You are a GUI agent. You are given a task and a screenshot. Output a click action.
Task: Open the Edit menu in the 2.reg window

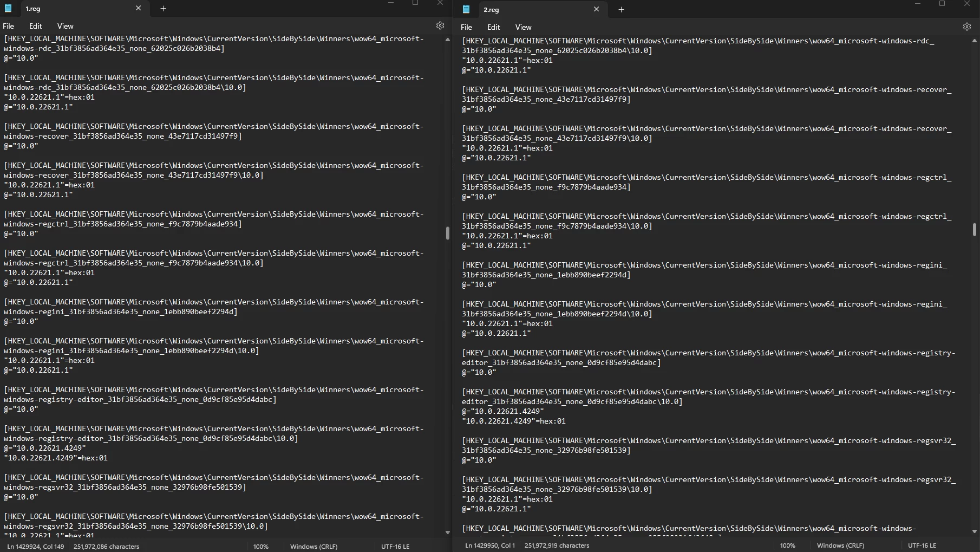click(x=493, y=27)
